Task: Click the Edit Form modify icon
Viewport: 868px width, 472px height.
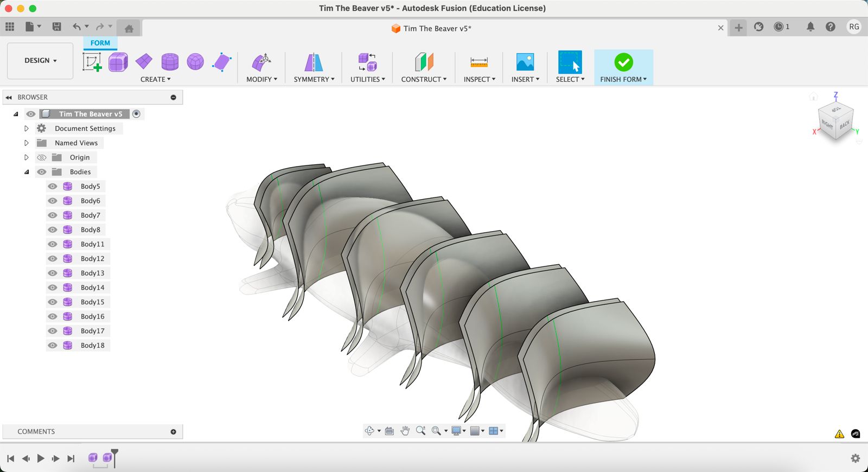Action: tap(261, 62)
